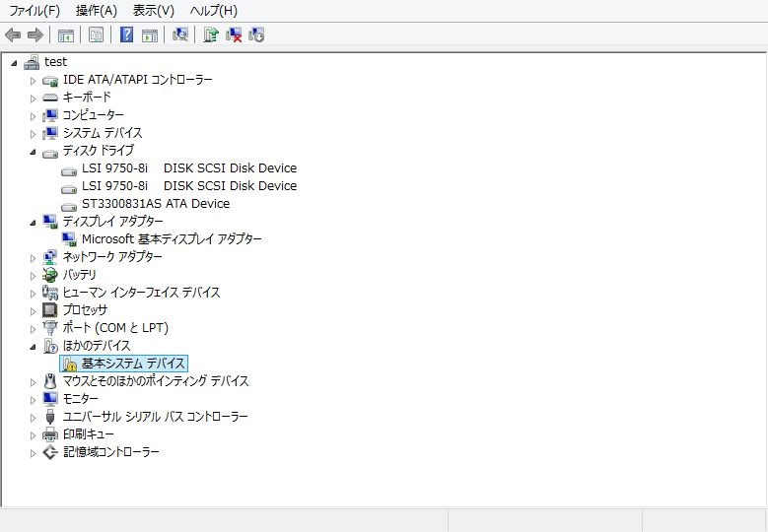Click the keyboard icon beside キーボード

[x=50, y=98]
